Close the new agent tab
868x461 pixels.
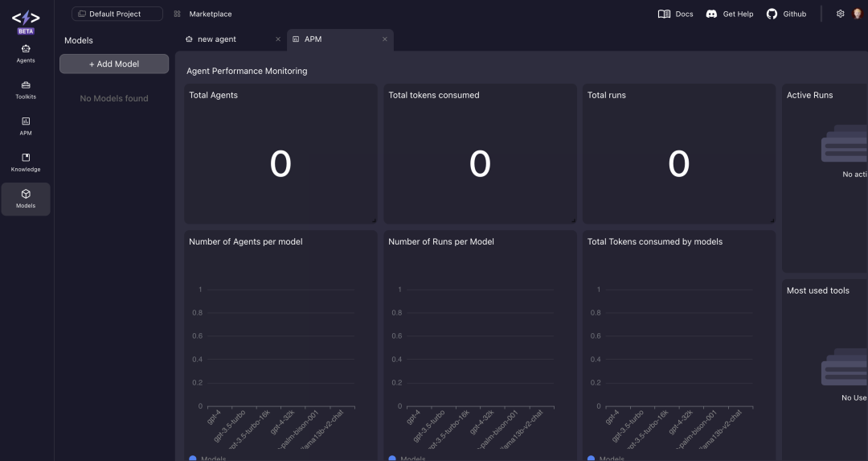pos(278,39)
